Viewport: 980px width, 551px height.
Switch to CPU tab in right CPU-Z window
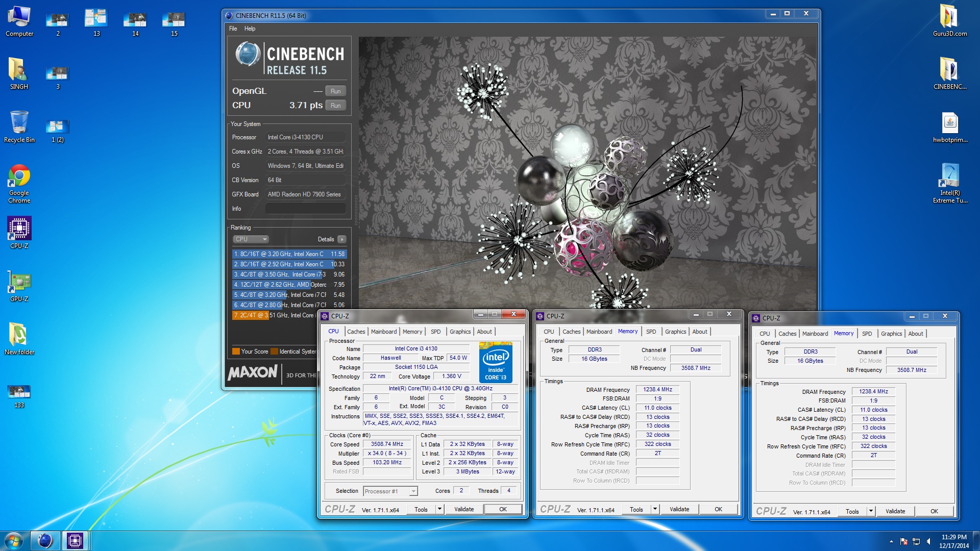[765, 334]
